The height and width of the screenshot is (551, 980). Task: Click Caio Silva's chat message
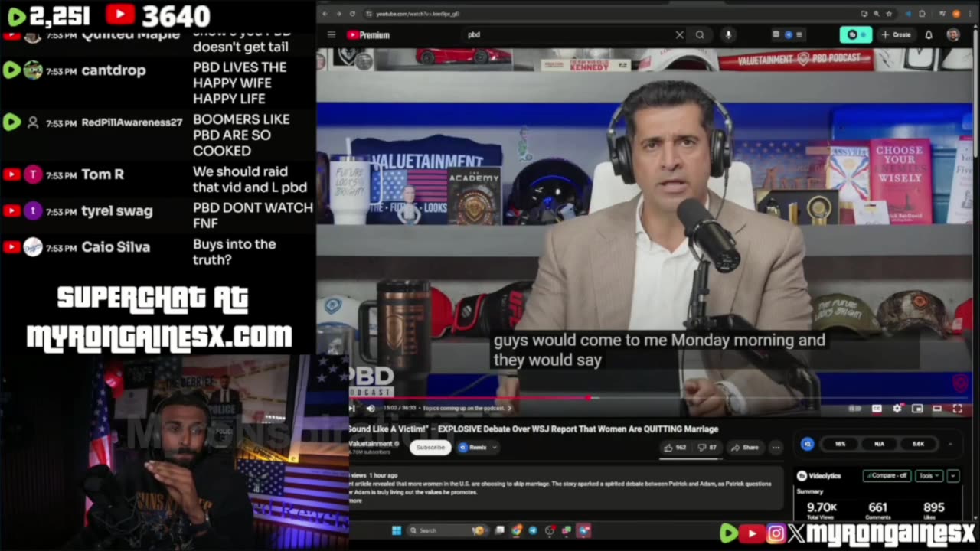pos(234,252)
